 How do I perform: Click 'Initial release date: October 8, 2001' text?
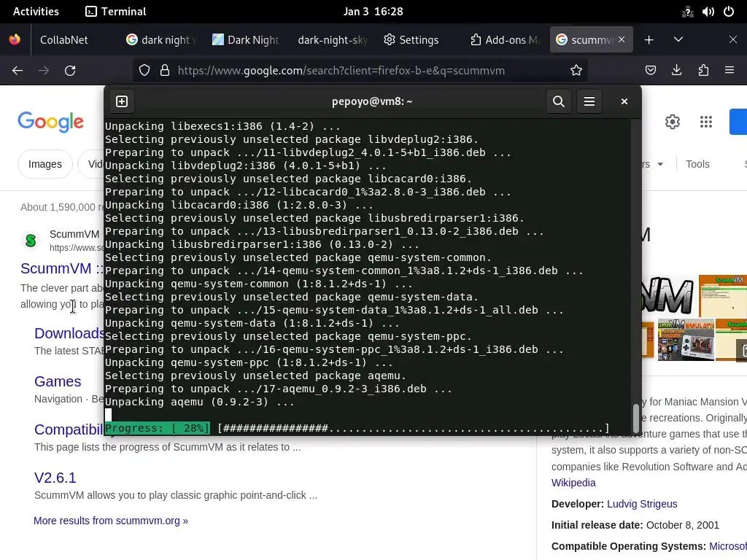tap(635, 525)
